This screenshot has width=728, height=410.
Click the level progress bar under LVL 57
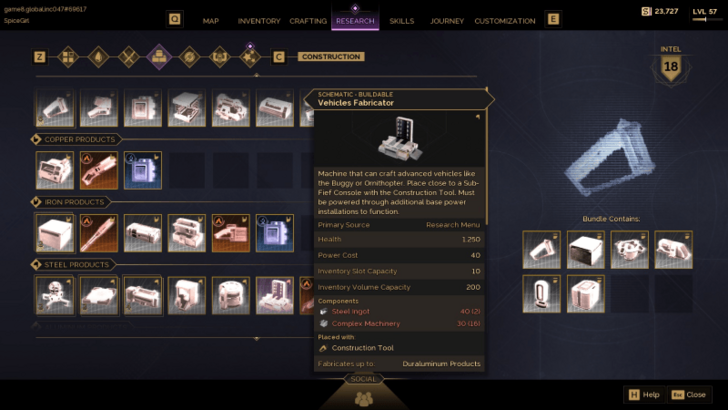pos(705,20)
